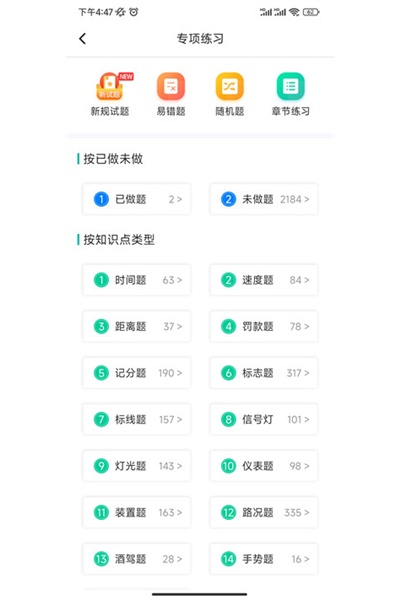Tap the Wi-Fi icon in status bar

tap(294, 12)
